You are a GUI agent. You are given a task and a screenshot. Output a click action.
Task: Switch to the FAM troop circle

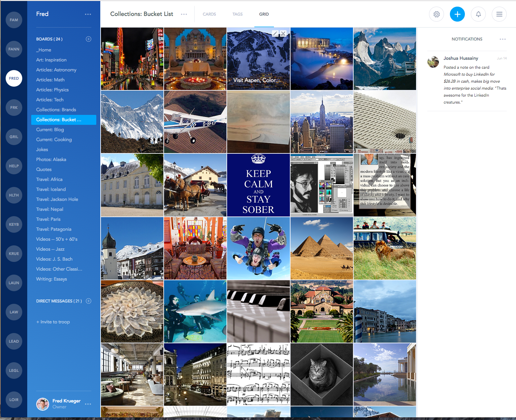(x=14, y=20)
